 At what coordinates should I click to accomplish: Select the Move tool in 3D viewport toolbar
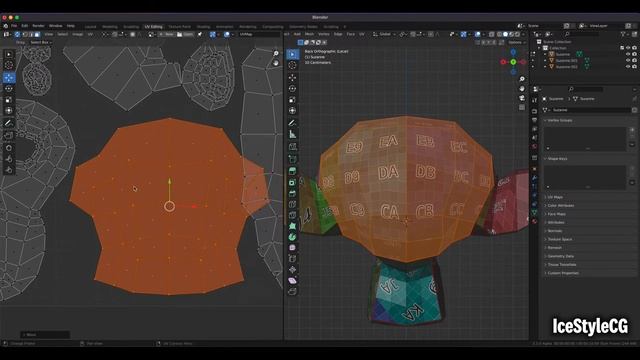[x=292, y=78]
